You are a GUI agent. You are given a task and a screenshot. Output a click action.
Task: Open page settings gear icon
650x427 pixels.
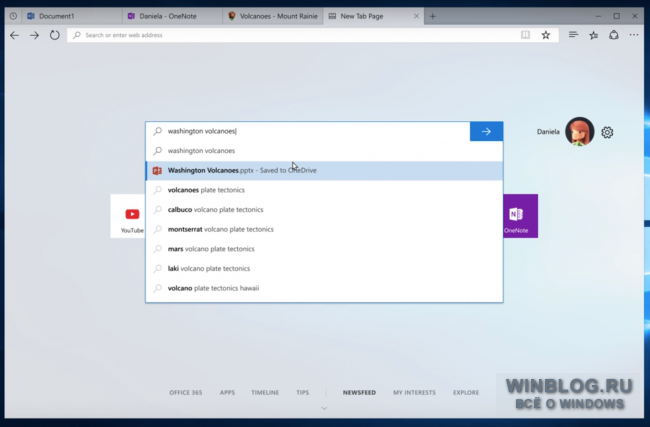(x=607, y=132)
